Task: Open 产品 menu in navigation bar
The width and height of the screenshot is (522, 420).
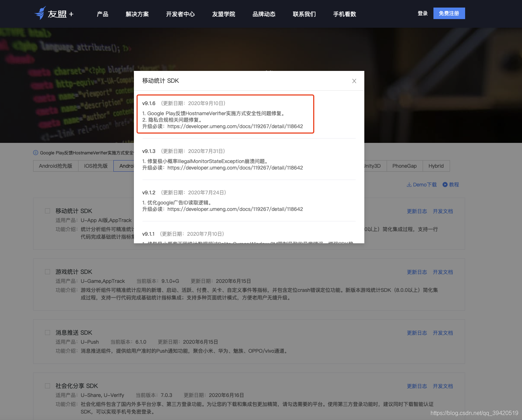Action: 103,14
